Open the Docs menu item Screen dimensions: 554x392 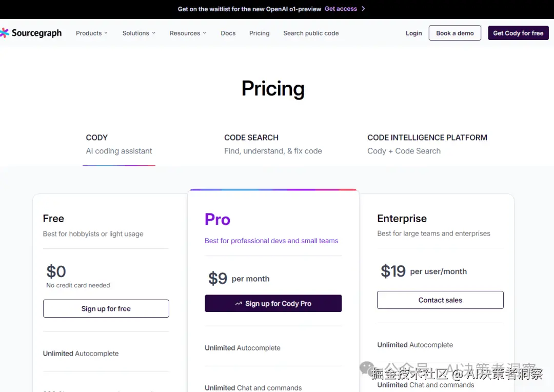[x=228, y=33]
